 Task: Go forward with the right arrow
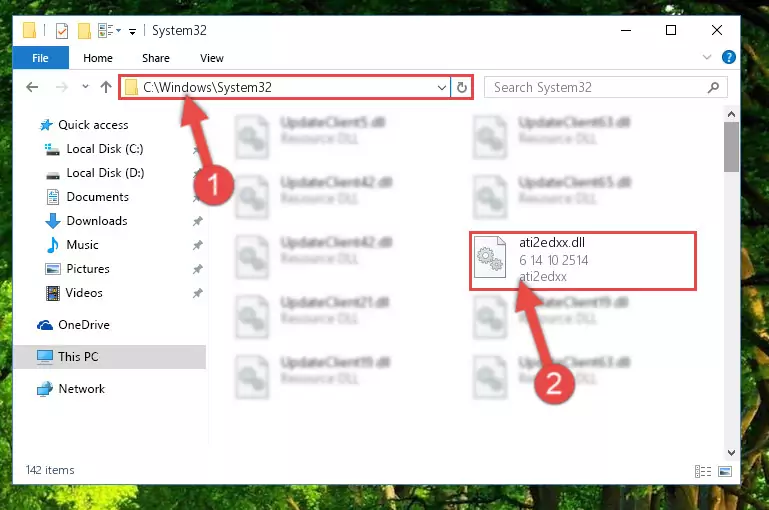(x=62, y=87)
